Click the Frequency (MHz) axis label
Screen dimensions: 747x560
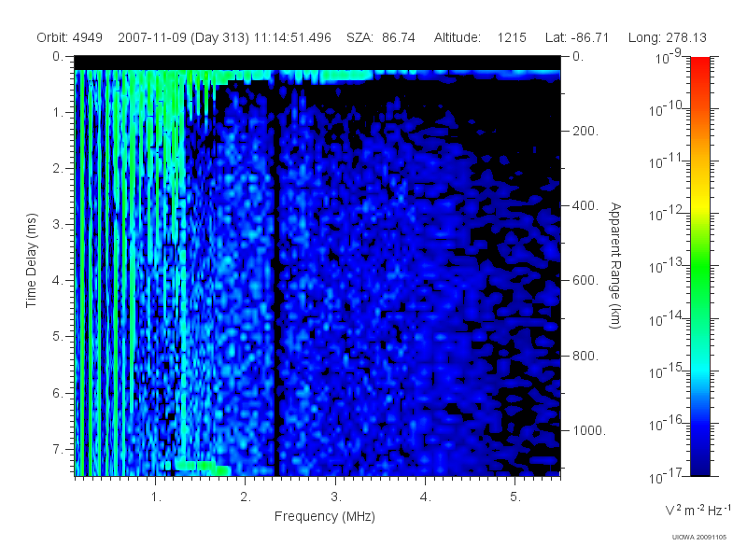point(324,516)
